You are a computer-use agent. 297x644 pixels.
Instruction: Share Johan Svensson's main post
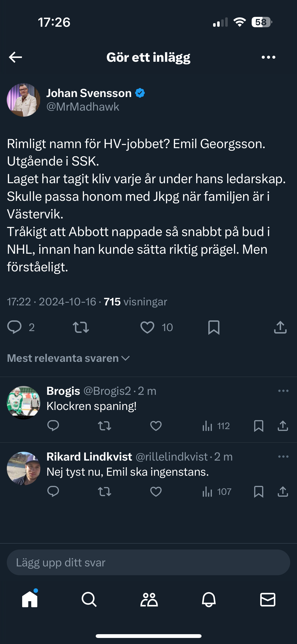point(280,327)
